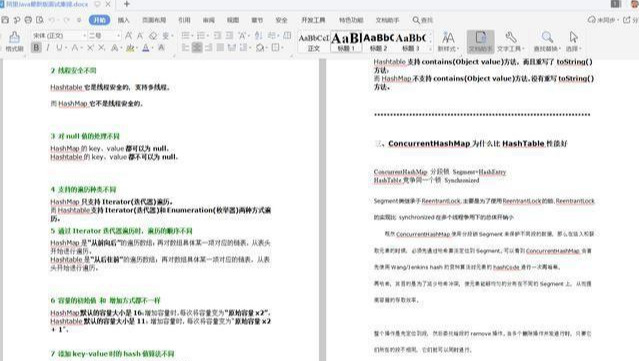This screenshot has height=361, width=639.
Task: Click the 文档助手 button in ribbon
Action: (480, 42)
